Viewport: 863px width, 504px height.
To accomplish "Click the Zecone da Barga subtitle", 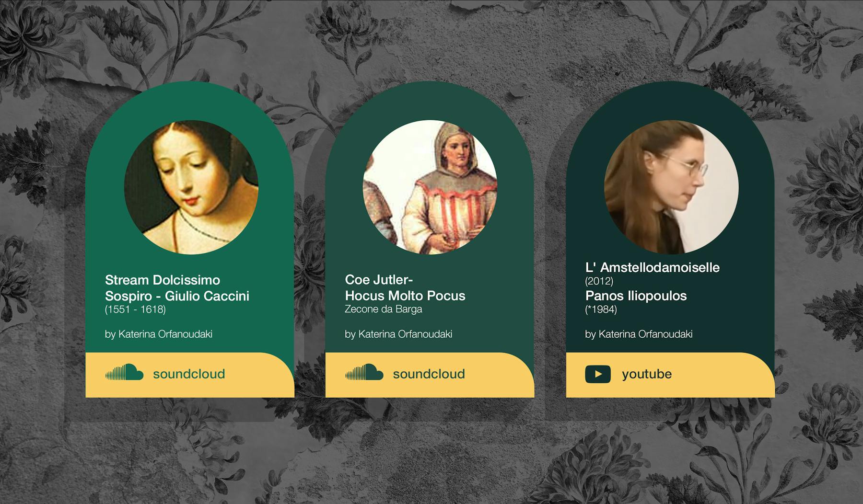I will pos(384,309).
